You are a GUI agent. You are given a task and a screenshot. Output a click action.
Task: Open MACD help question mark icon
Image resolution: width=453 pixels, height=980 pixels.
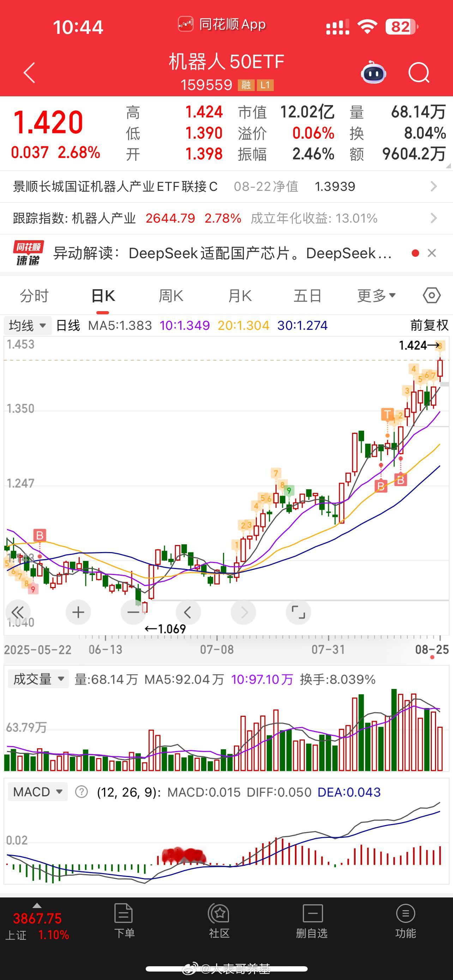(x=81, y=792)
